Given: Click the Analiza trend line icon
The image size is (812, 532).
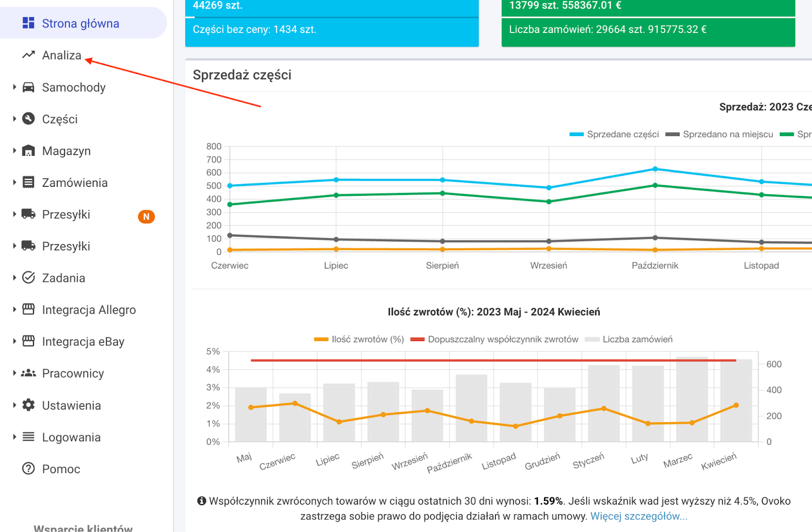Looking at the screenshot, I should pos(28,55).
